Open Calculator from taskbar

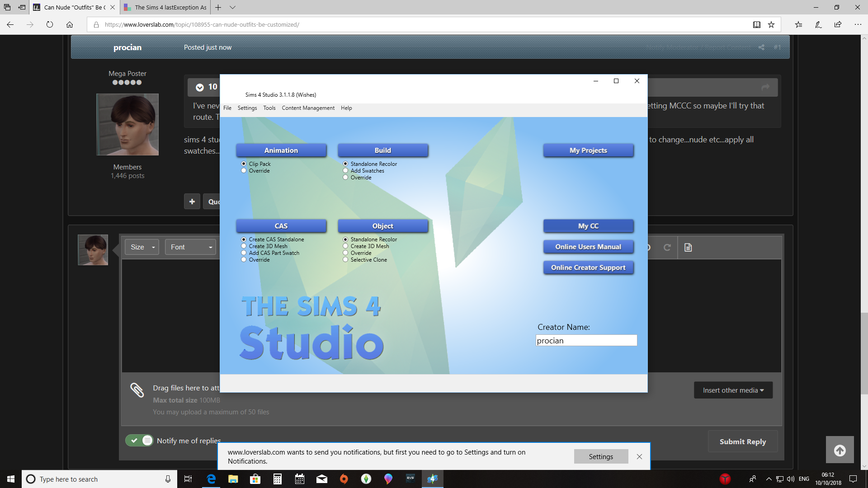(278, 479)
